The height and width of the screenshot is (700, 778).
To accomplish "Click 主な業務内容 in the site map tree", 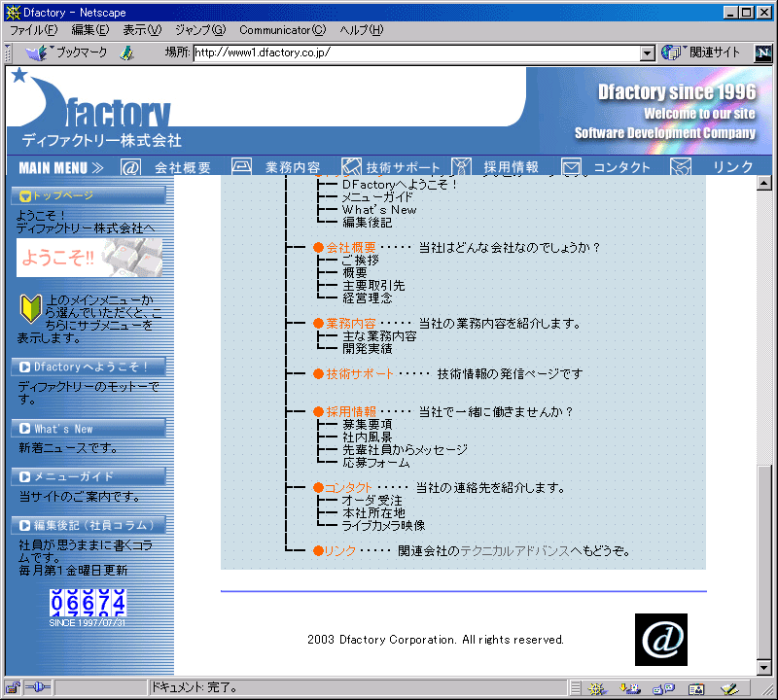I will point(379,335).
